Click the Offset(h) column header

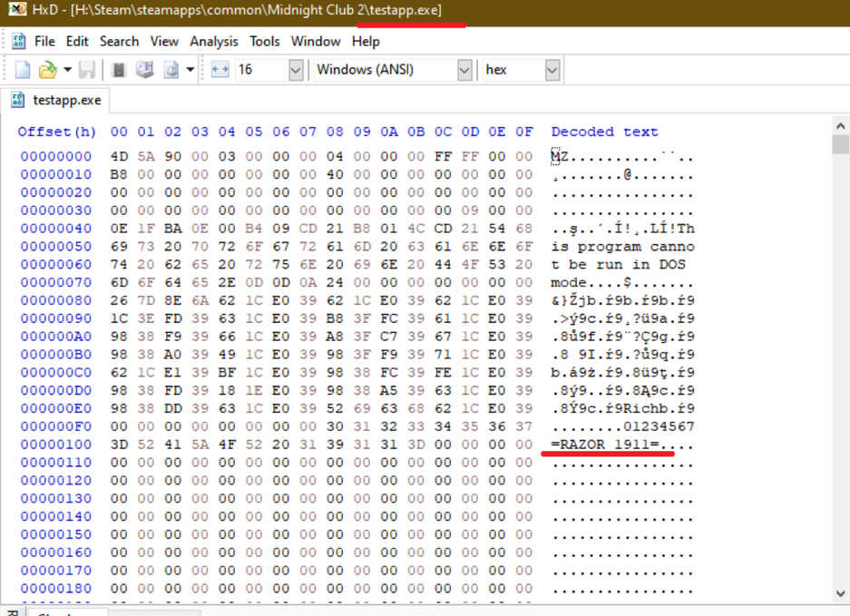pyautogui.click(x=56, y=132)
